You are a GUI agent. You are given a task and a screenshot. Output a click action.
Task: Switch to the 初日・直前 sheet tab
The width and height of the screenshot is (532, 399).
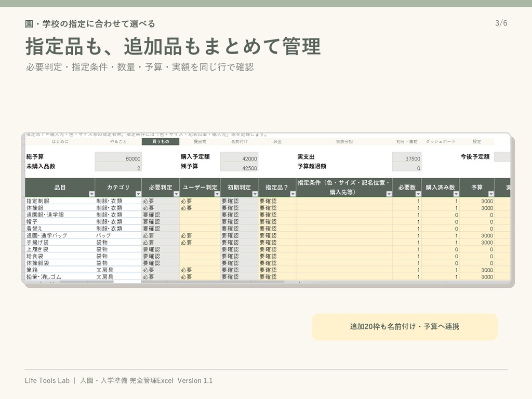point(407,141)
